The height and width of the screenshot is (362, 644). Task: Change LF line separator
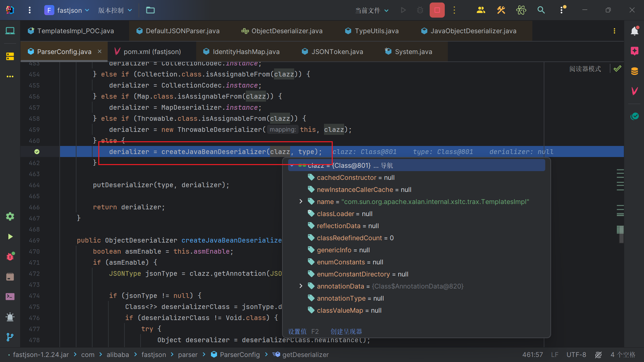coord(555,355)
